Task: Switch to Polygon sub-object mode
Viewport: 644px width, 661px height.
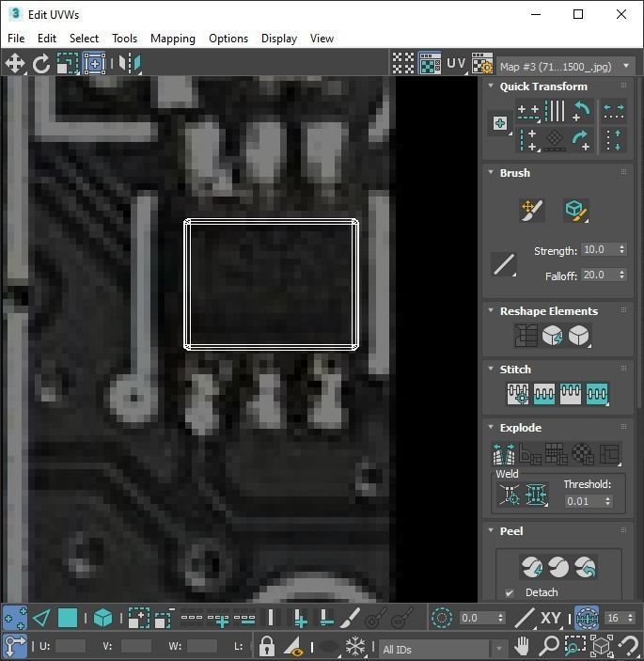Action: 68,618
